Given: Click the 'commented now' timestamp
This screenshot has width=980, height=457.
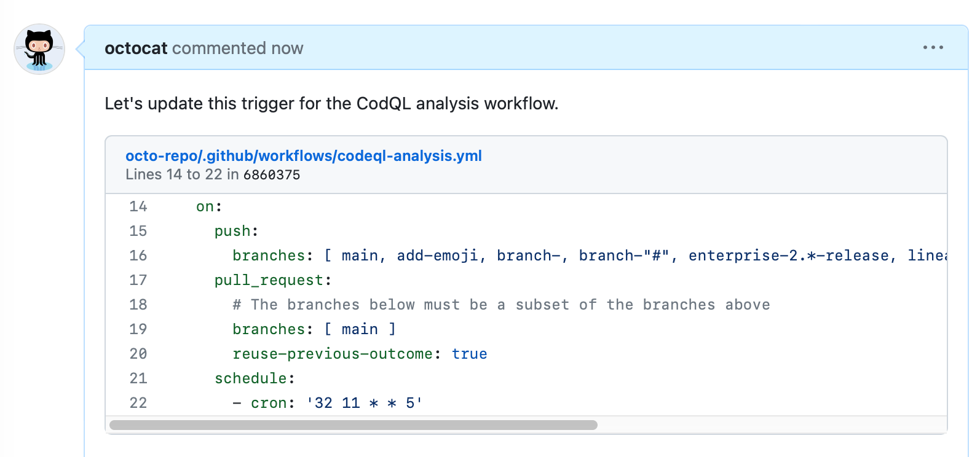Looking at the screenshot, I should pos(238,48).
